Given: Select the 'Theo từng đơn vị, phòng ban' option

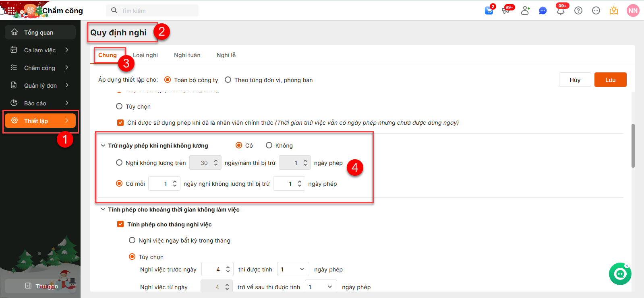Looking at the screenshot, I should (228, 80).
